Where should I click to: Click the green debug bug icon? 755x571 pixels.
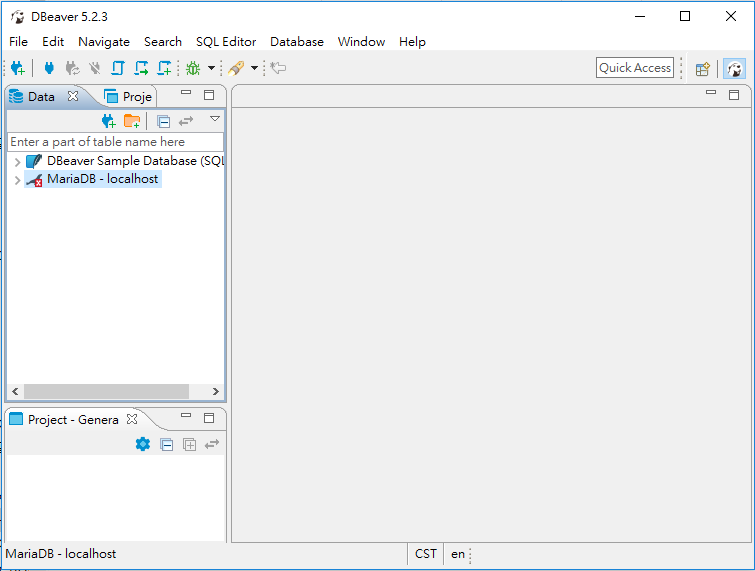click(193, 68)
